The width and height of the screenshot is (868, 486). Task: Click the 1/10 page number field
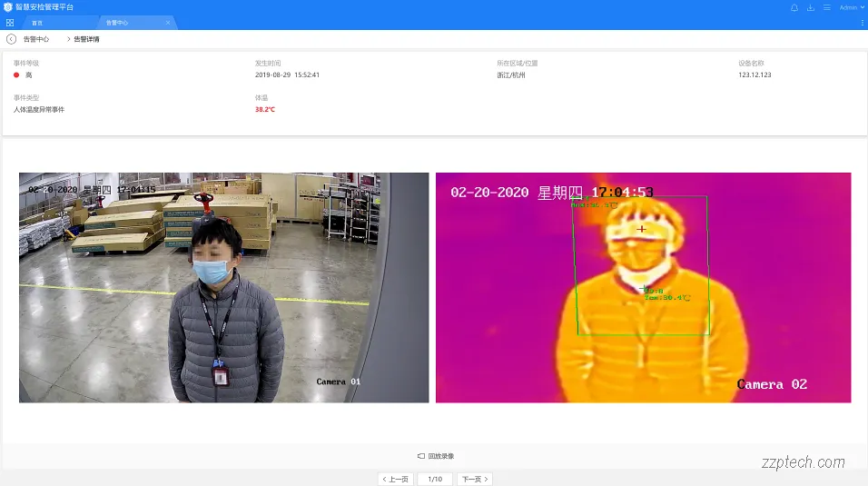tap(435, 479)
